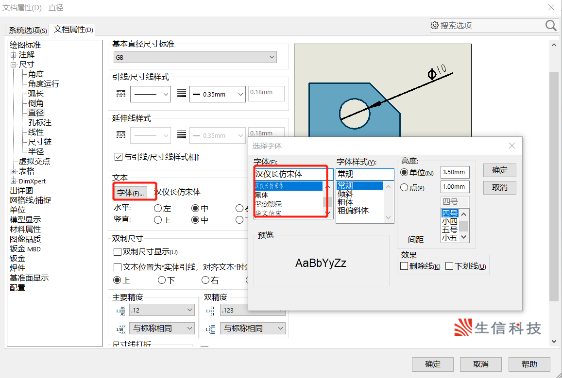Close the 选择字体 font dialog

[512, 146]
